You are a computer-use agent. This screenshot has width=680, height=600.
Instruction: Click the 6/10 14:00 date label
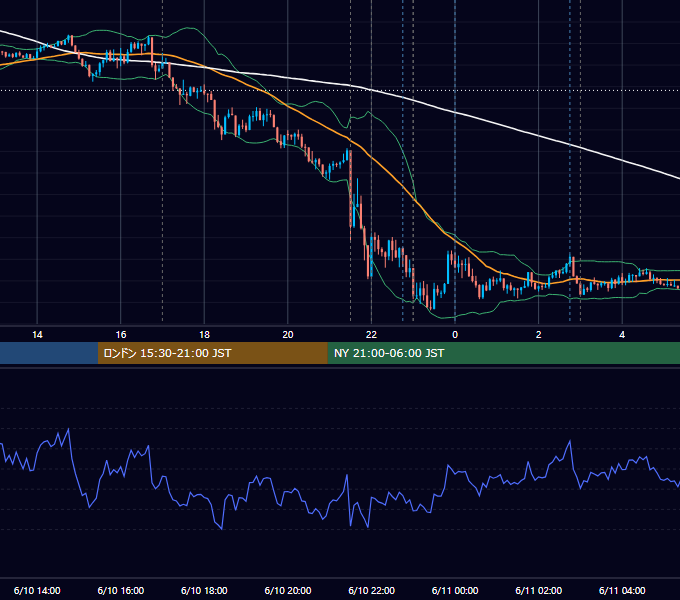tap(37, 590)
